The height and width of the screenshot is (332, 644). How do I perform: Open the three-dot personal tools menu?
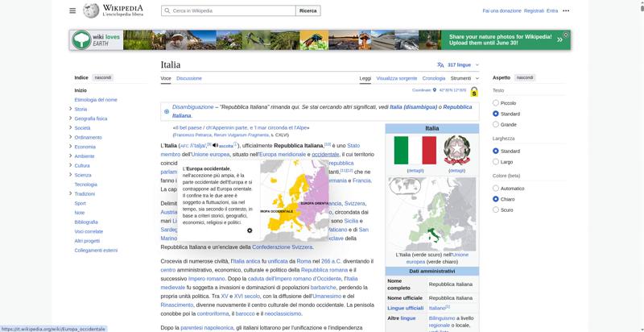[566, 10]
